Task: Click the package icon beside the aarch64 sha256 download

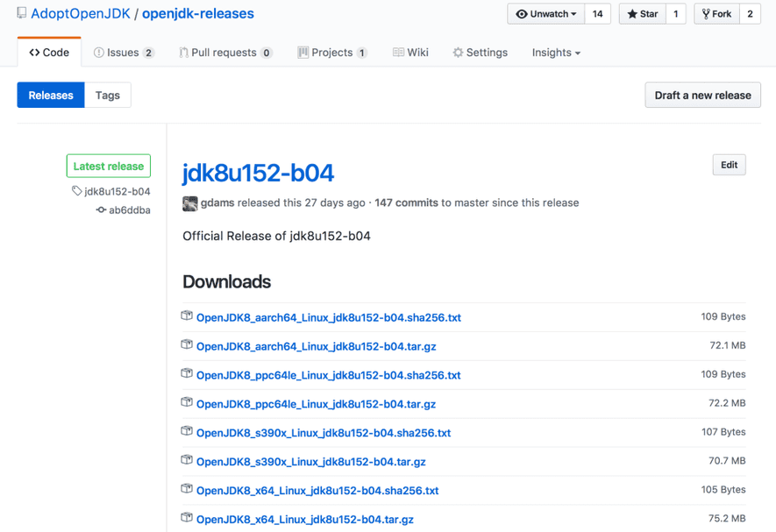Action: (187, 316)
